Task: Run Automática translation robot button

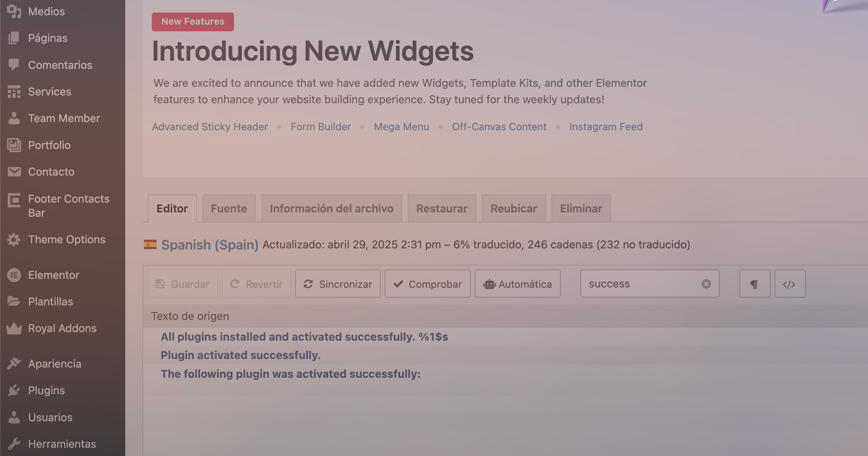Action: point(517,284)
